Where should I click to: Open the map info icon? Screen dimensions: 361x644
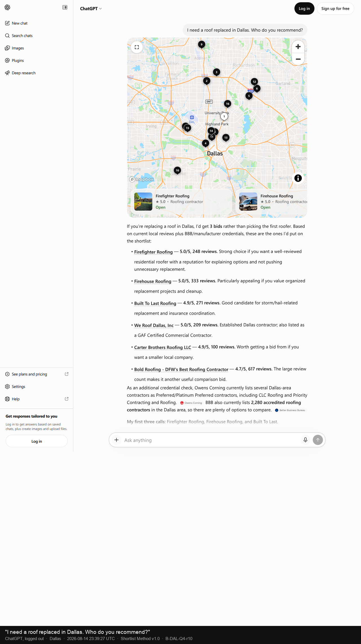[298, 178]
